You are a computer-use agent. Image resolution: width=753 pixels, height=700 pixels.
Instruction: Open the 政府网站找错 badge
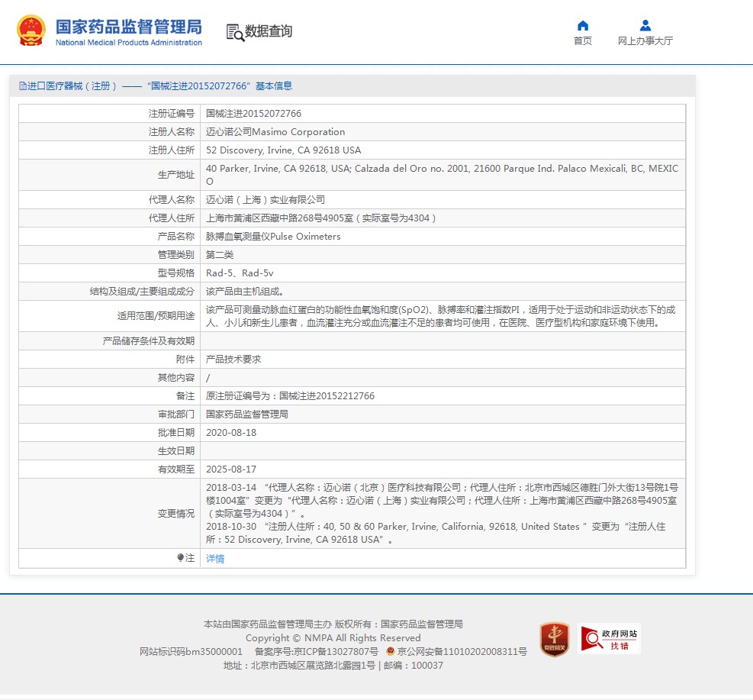pos(609,639)
